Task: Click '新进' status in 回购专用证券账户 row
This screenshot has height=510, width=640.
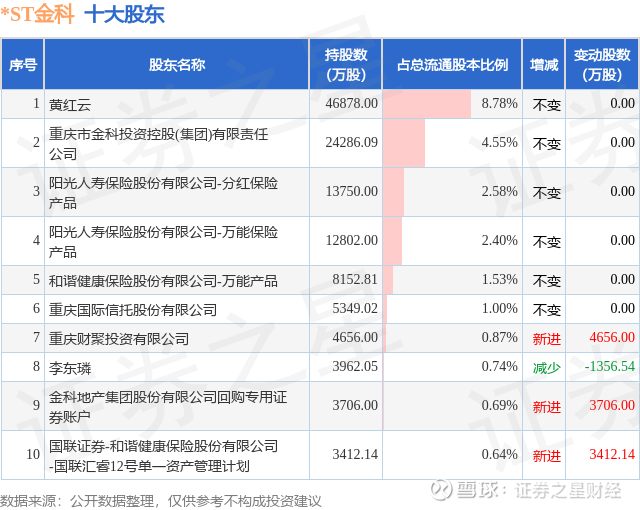Action: click(x=547, y=407)
